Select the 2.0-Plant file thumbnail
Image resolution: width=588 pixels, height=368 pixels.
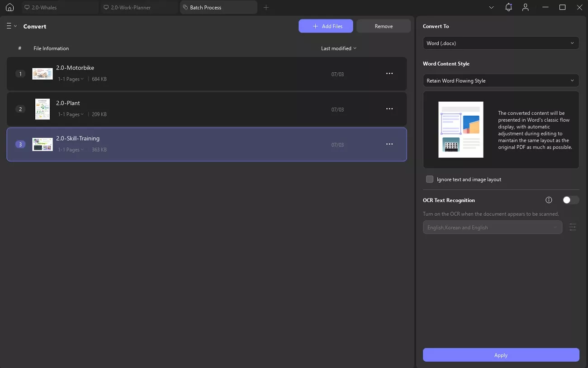click(x=43, y=109)
